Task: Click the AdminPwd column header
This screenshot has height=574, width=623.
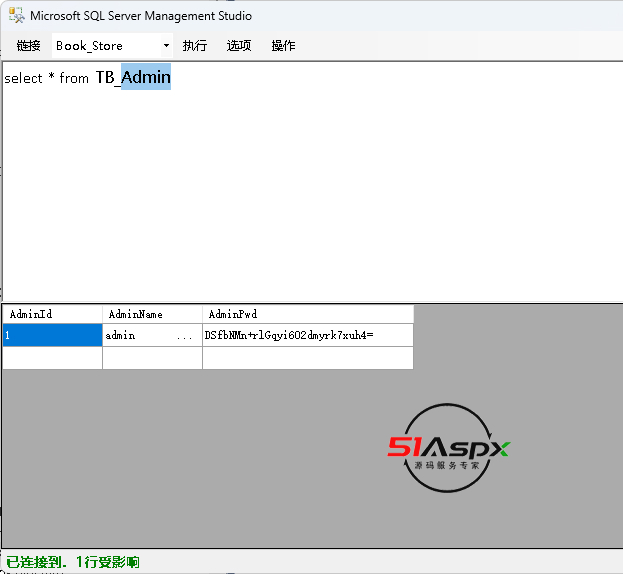Action: tap(308, 314)
